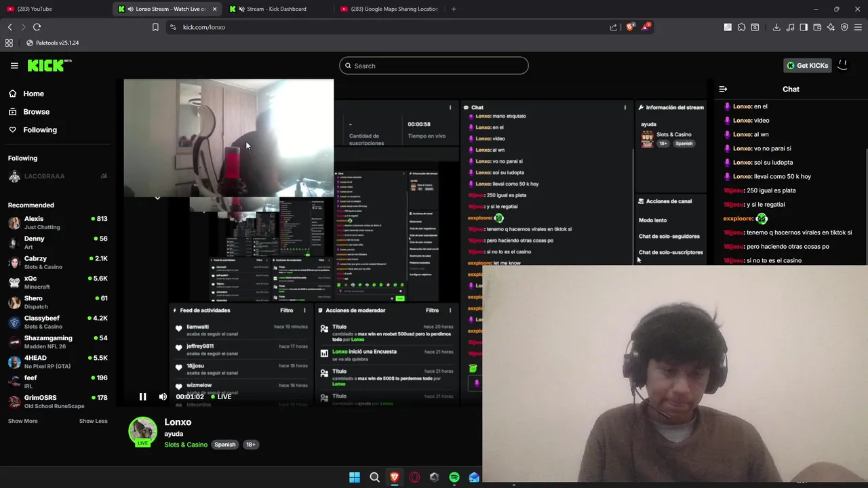Open the Extensions puzzle icon
This screenshot has width=868, height=488.
(741, 27)
